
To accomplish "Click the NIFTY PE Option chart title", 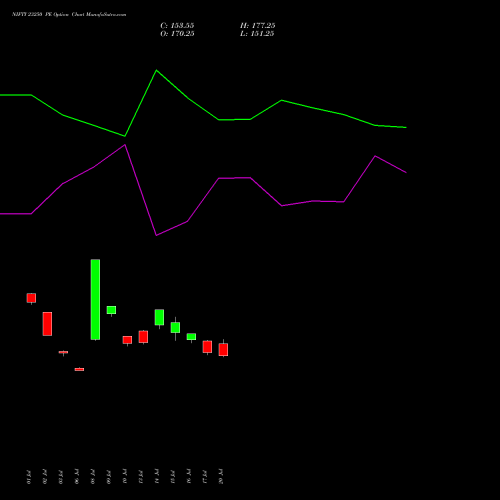I will coord(69,15).
